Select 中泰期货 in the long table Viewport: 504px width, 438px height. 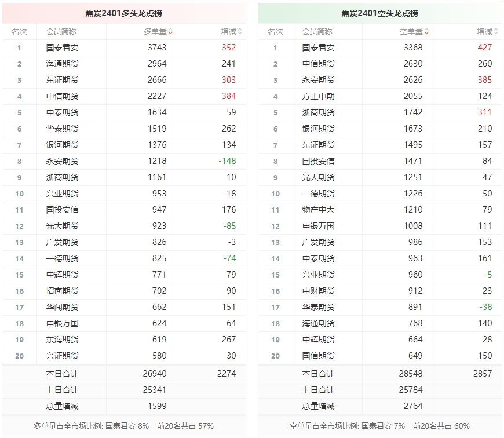62,112
